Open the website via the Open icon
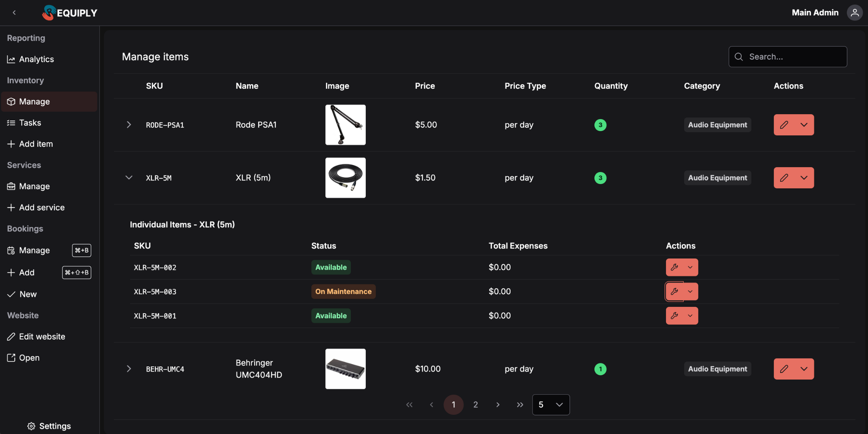 11,357
